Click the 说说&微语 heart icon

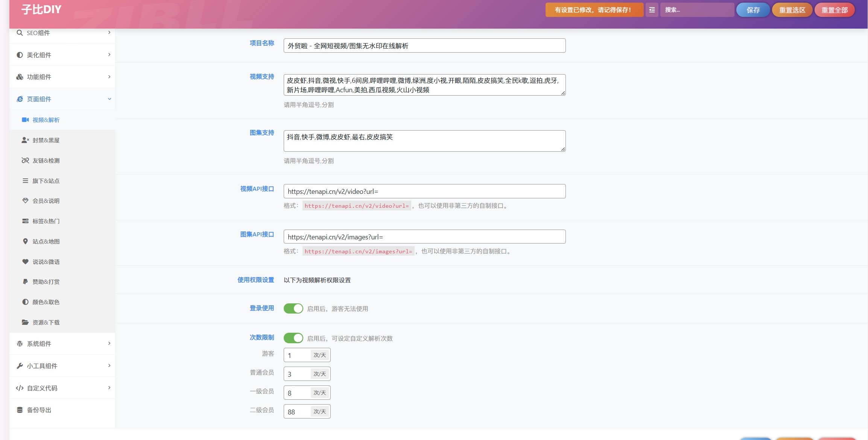point(25,261)
